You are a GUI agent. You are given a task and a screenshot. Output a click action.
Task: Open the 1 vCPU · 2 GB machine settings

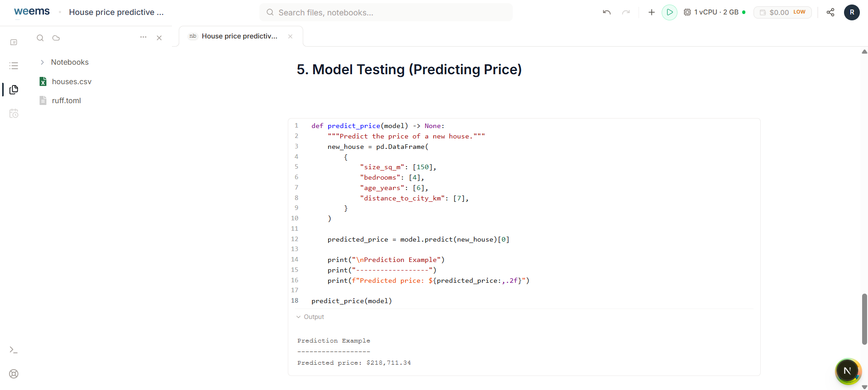[x=714, y=12]
